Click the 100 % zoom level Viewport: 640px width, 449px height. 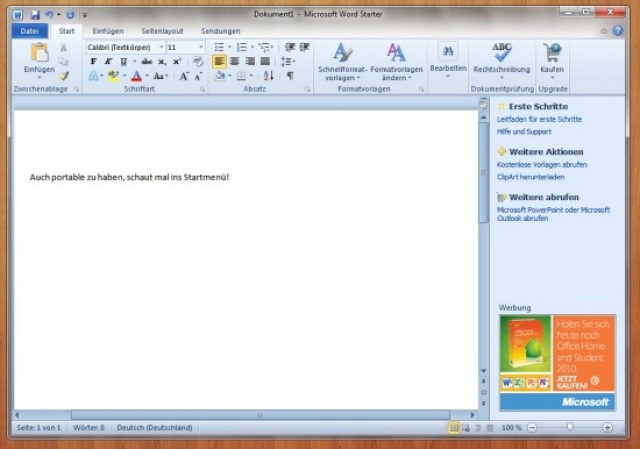(x=511, y=428)
